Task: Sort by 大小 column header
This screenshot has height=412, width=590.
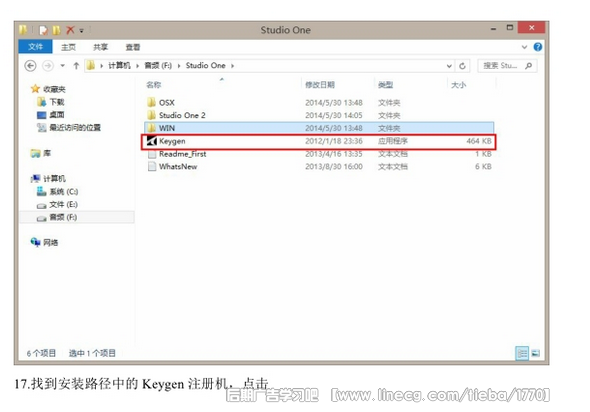Action: pos(458,85)
